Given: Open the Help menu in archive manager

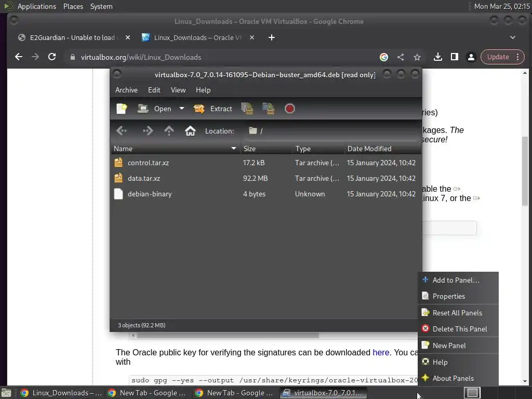Looking at the screenshot, I should click(203, 90).
